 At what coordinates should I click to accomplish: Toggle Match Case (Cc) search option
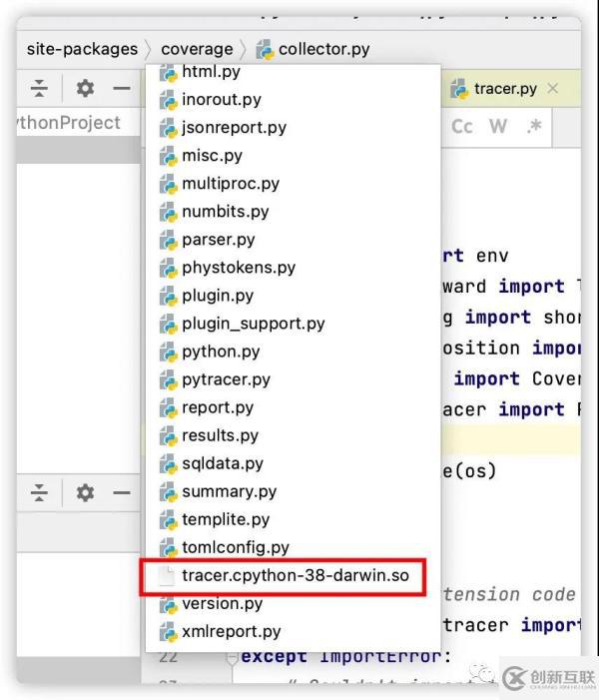[461, 127]
